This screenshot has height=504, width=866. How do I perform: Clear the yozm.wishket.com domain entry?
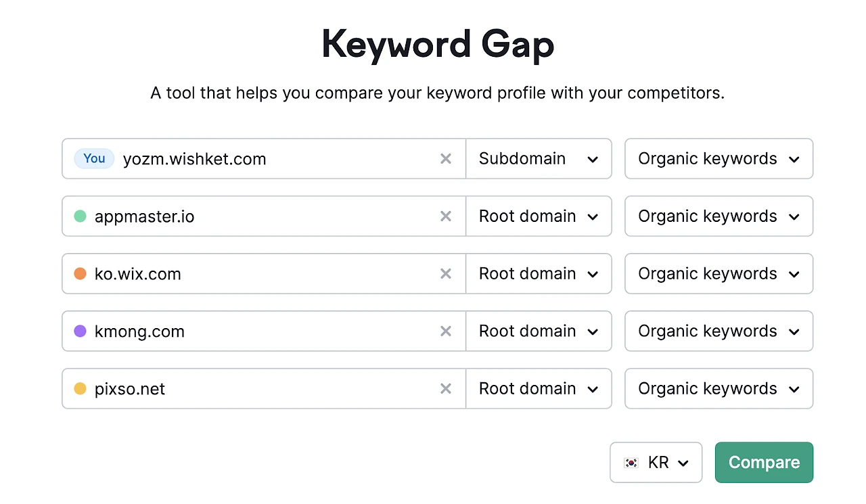[x=446, y=159]
